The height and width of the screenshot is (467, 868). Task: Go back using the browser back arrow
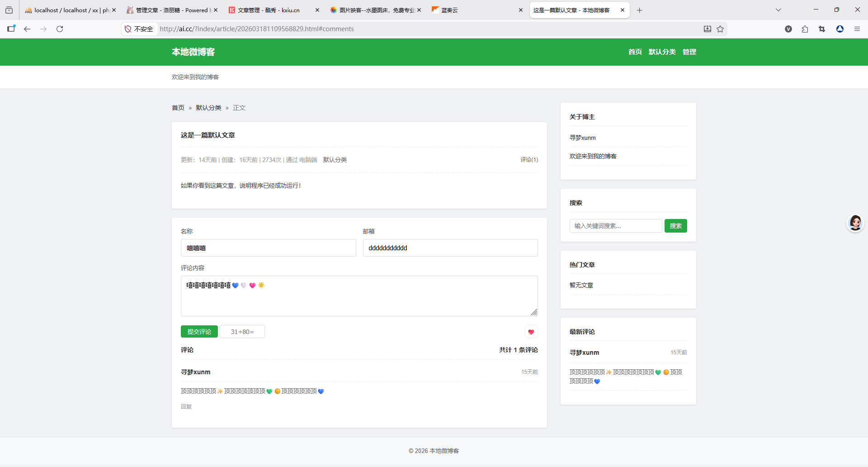click(27, 29)
